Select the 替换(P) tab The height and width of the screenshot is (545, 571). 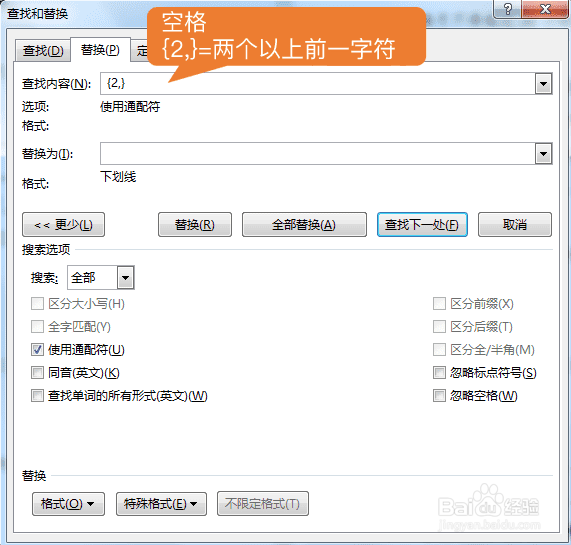(x=100, y=50)
